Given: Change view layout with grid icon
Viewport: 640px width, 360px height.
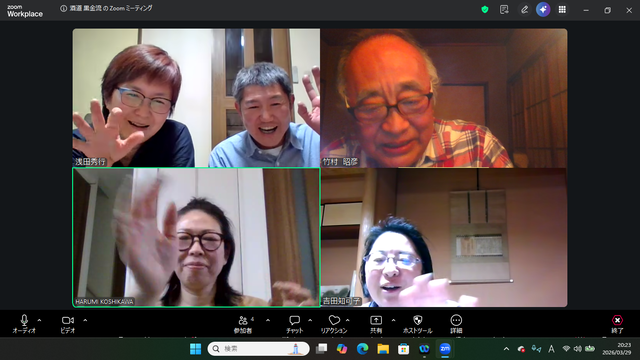Looking at the screenshot, I should (x=562, y=9).
